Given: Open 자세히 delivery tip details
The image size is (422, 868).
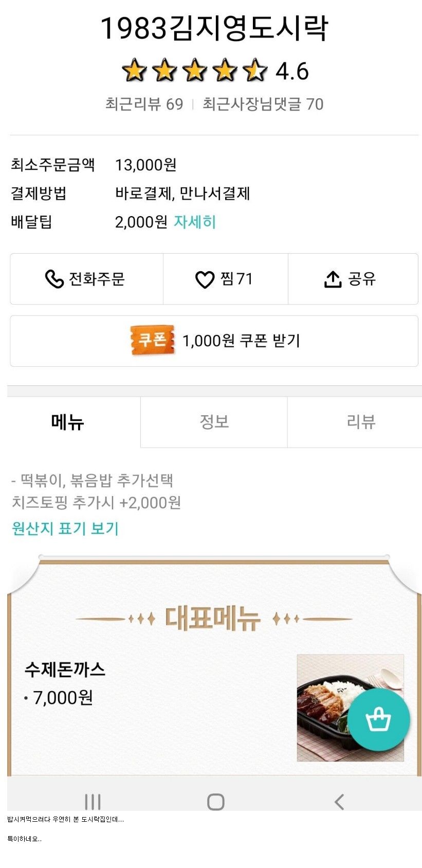Looking at the screenshot, I should (195, 222).
